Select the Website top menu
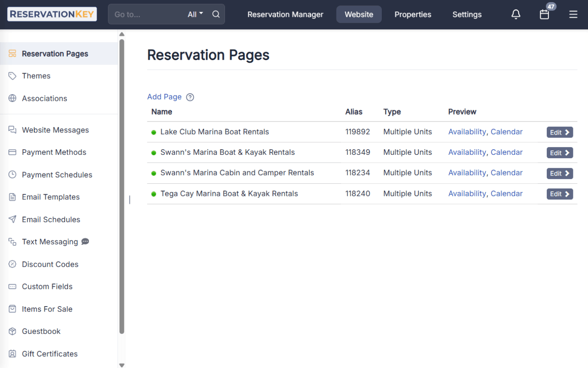Image resolution: width=588 pixels, height=368 pixels. click(x=359, y=14)
